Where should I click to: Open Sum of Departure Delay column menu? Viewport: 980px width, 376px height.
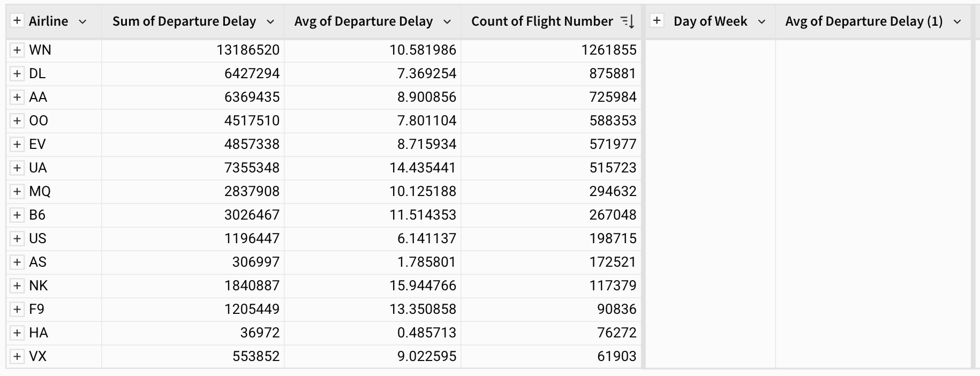pyautogui.click(x=270, y=22)
